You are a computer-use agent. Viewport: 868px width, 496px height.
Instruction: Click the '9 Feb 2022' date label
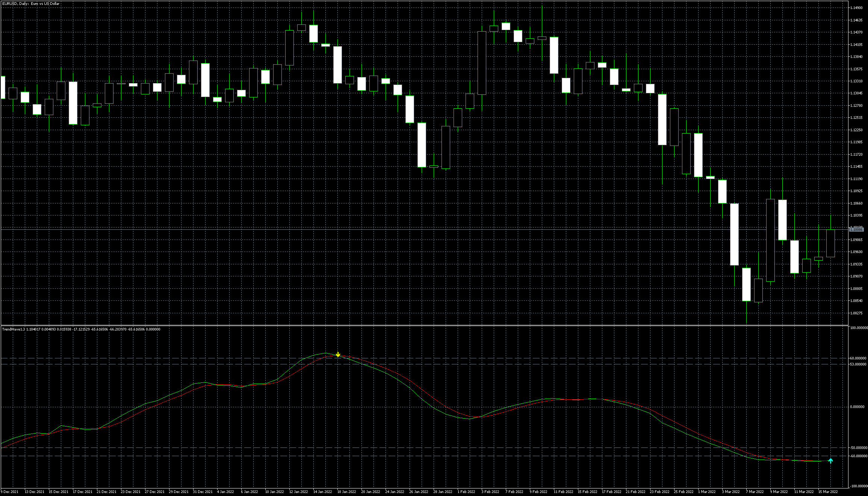538,492
